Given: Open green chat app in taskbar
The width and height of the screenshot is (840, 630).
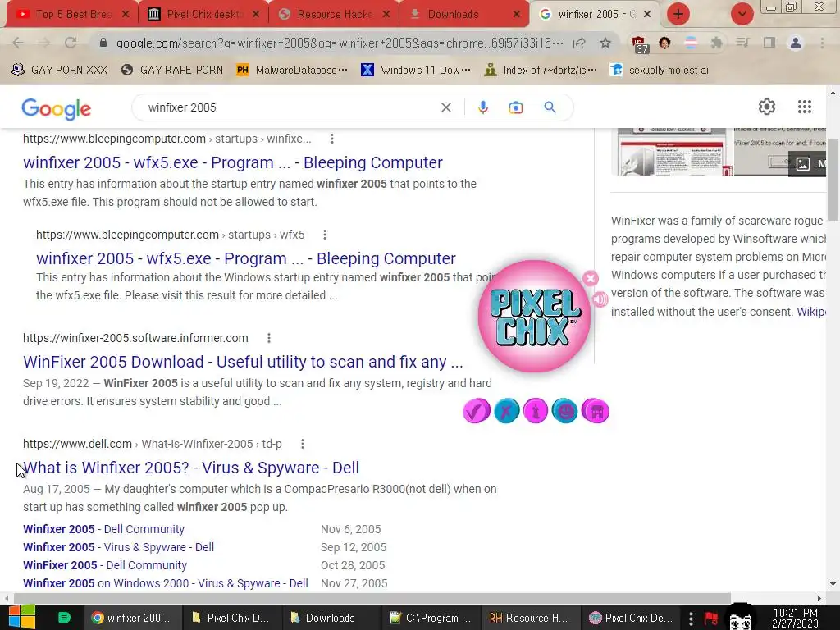Looking at the screenshot, I should point(64,618).
